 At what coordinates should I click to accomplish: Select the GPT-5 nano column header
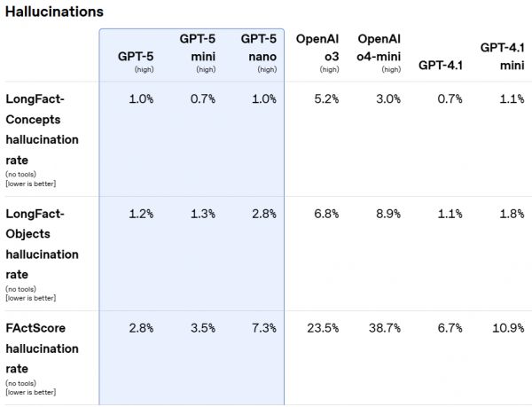pos(257,47)
